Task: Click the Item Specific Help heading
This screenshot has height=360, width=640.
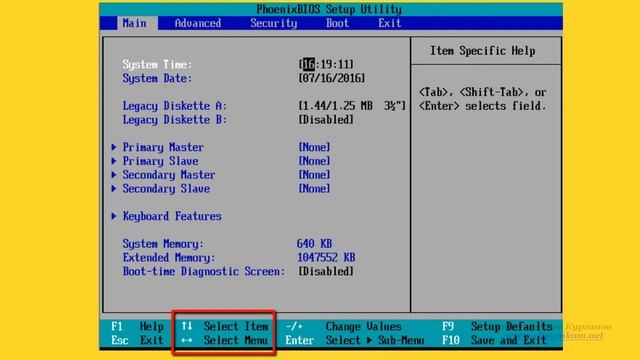Action: [482, 51]
